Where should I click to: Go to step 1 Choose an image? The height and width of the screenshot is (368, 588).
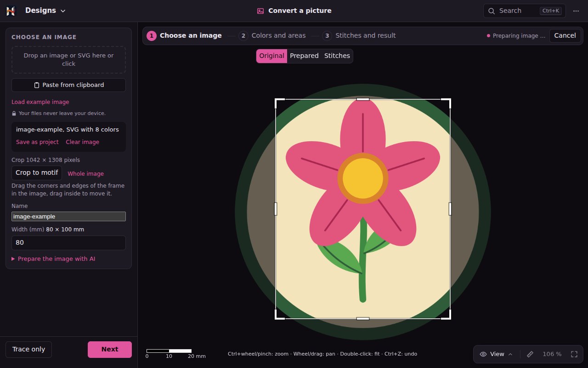tap(184, 35)
